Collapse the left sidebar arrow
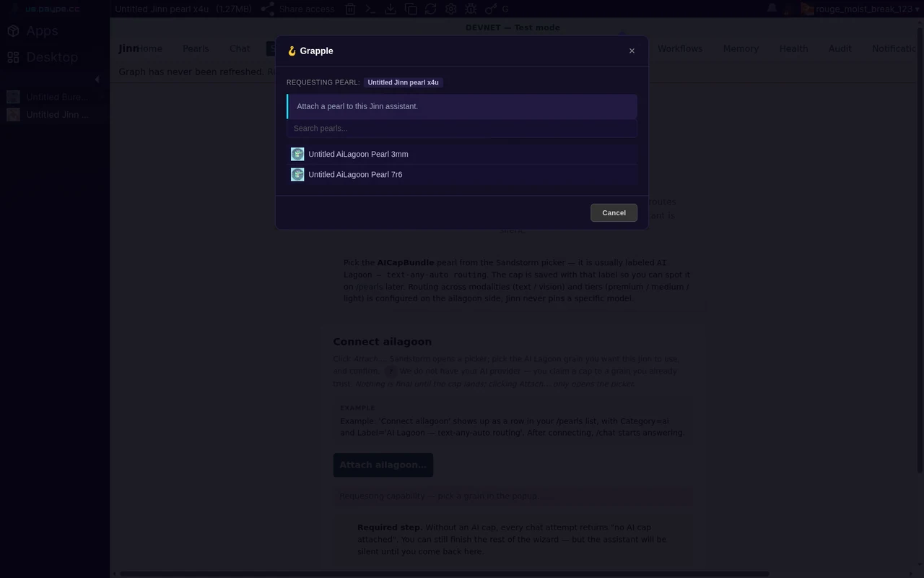The width and height of the screenshot is (924, 578). click(x=97, y=79)
